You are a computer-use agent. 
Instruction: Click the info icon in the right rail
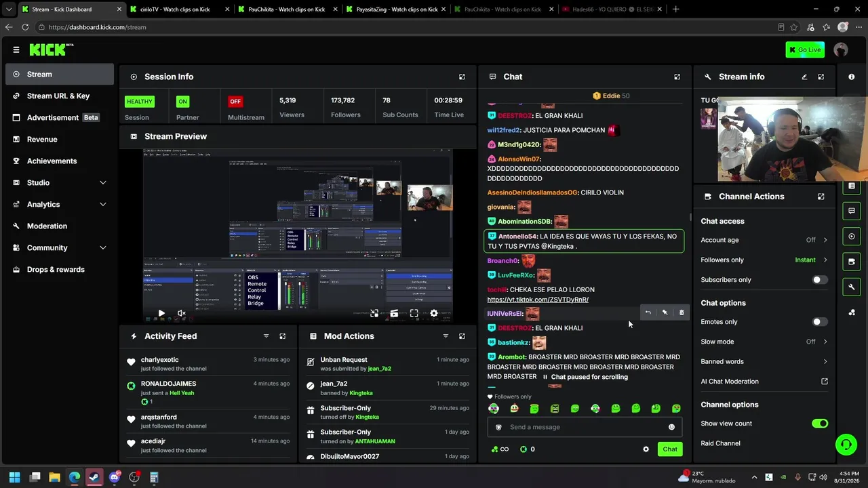852,77
